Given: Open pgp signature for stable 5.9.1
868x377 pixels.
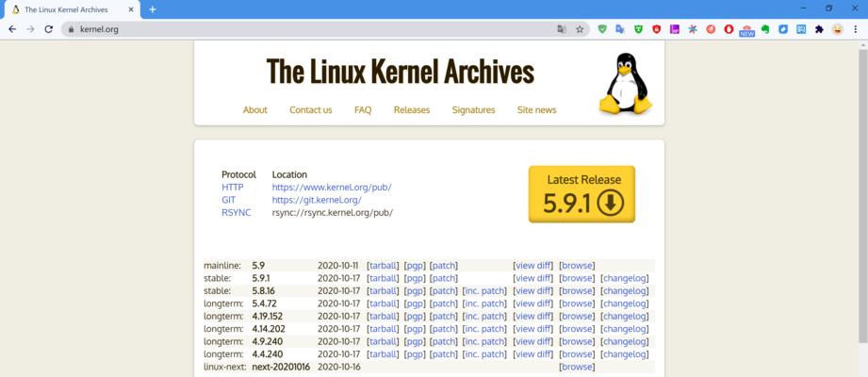Looking at the screenshot, I should click(415, 278).
